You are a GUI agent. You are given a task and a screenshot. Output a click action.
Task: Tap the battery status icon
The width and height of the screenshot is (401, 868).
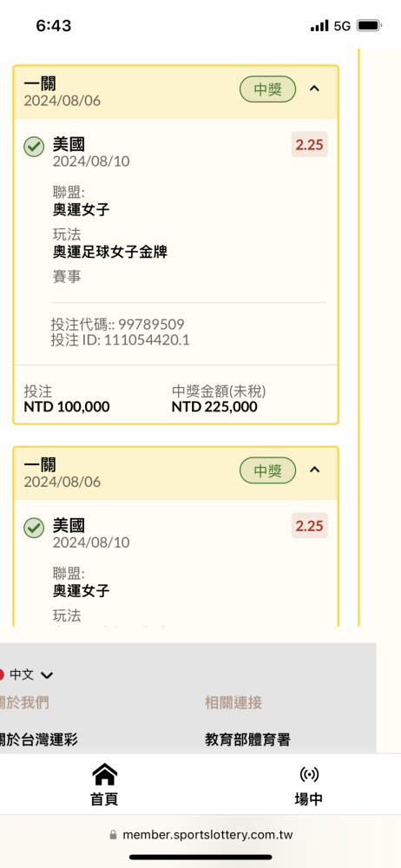click(368, 25)
